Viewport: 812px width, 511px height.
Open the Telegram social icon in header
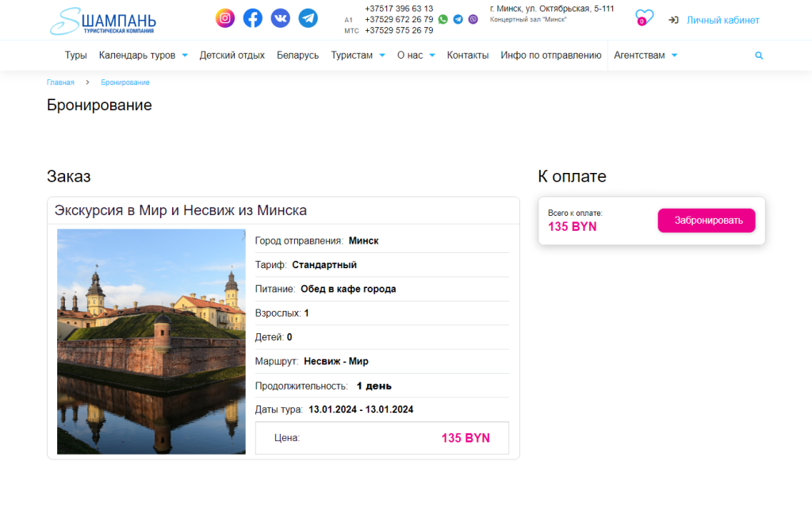point(308,18)
